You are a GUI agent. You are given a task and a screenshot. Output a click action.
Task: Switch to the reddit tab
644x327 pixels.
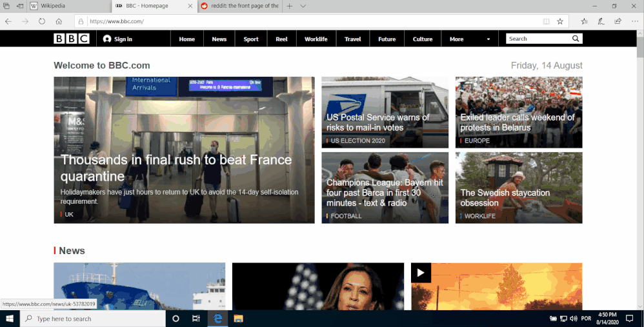coord(239,6)
